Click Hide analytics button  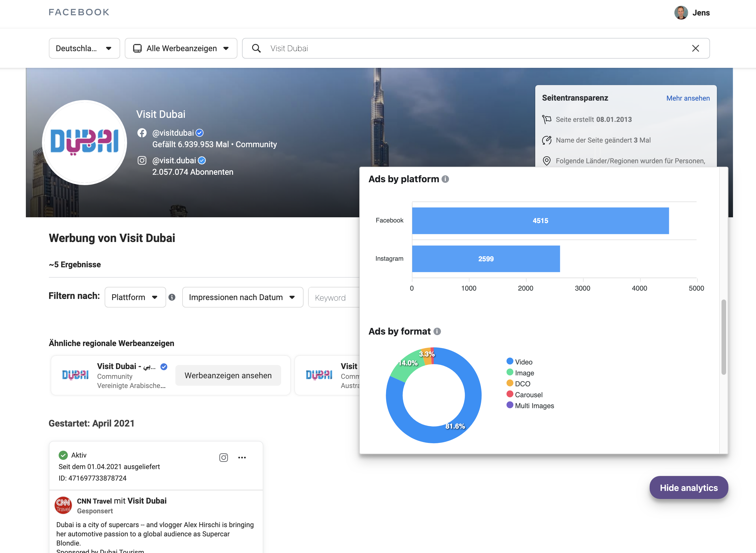689,488
